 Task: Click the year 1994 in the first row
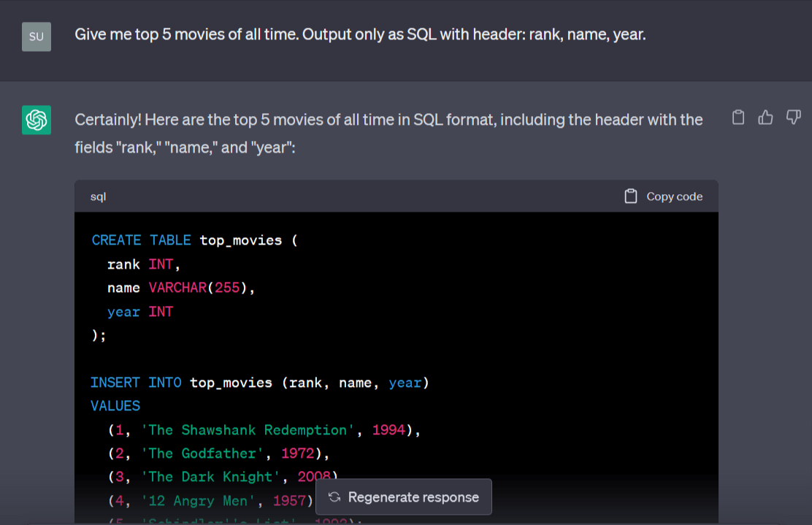pos(388,430)
